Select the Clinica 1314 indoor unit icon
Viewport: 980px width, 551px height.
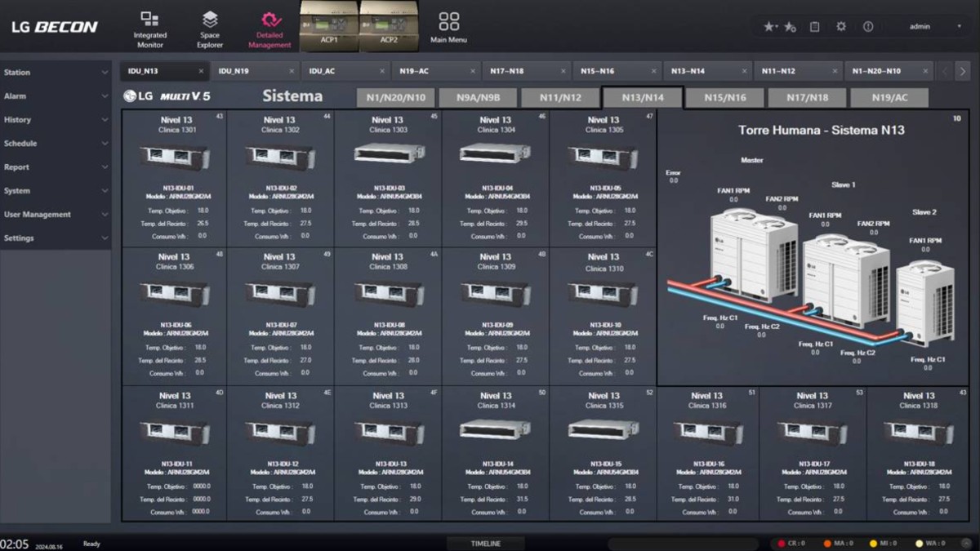(x=496, y=429)
